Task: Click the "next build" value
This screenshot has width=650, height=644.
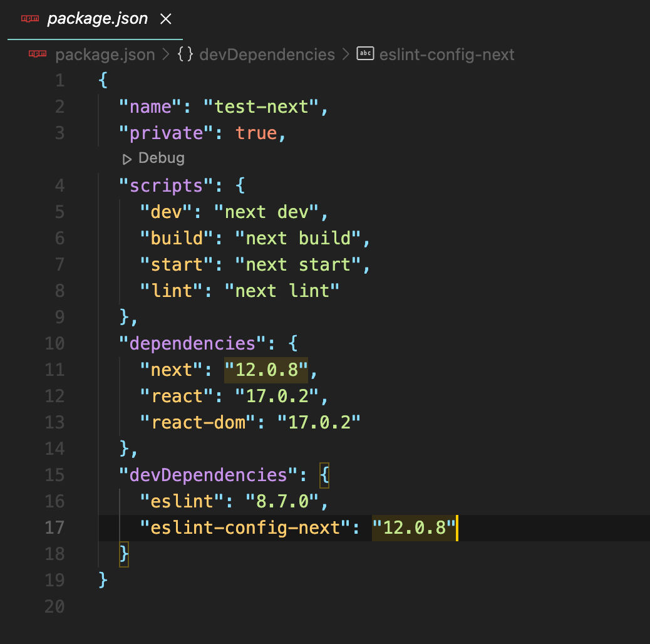Action: (297, 238)
